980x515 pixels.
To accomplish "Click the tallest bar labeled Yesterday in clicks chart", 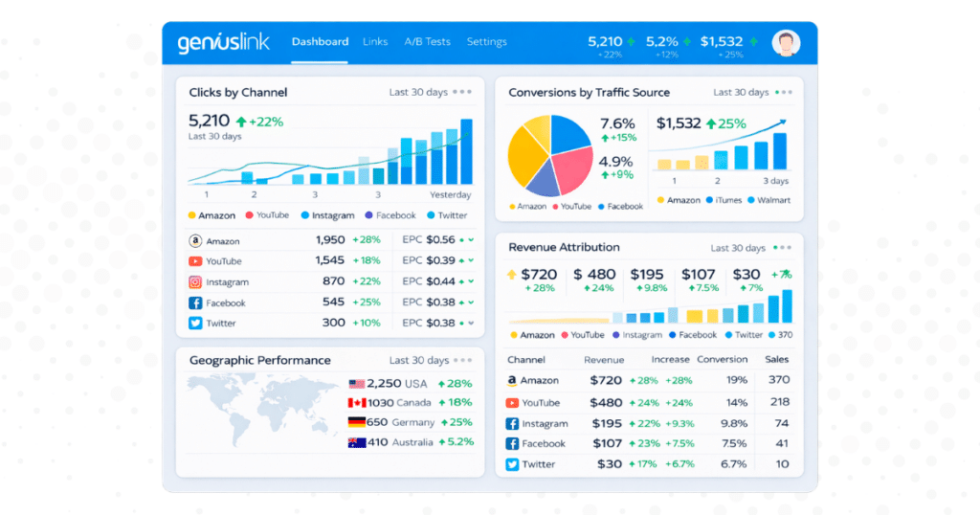I will click(466, 151).
